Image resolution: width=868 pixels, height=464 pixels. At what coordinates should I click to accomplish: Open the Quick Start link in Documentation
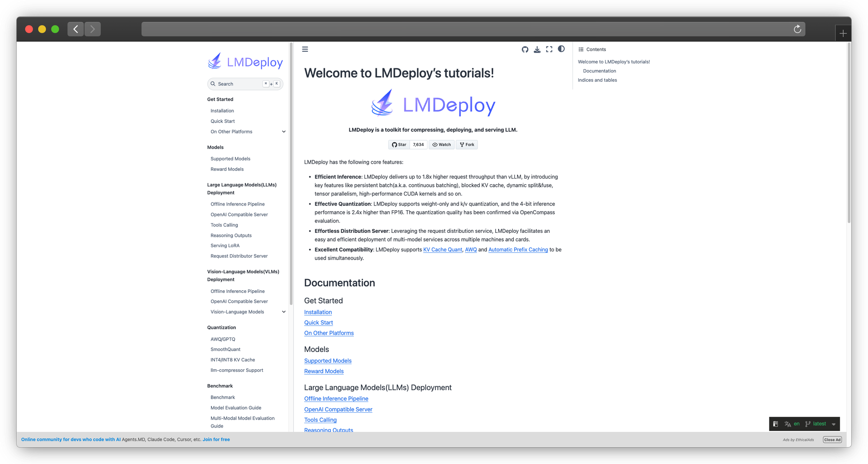coord(319,322)
